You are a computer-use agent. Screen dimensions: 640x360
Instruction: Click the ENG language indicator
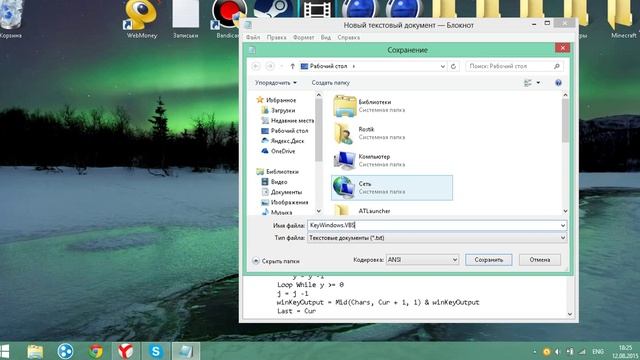coord(598,351)
